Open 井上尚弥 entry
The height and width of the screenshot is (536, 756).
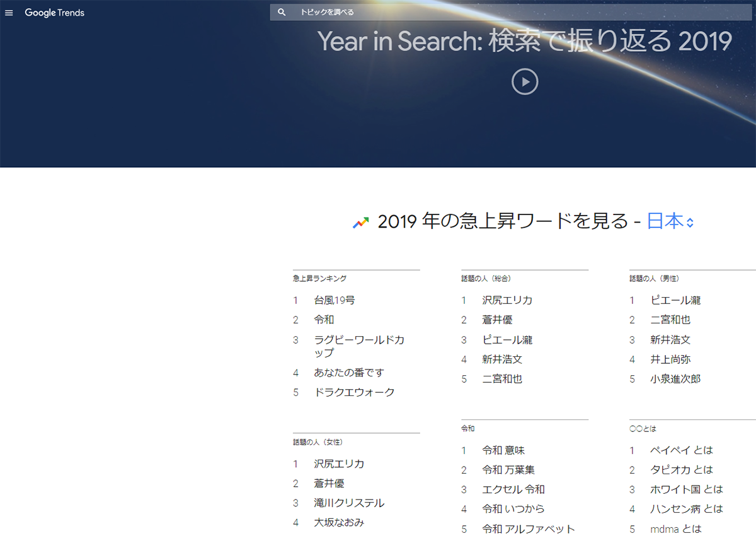[670, 359]
